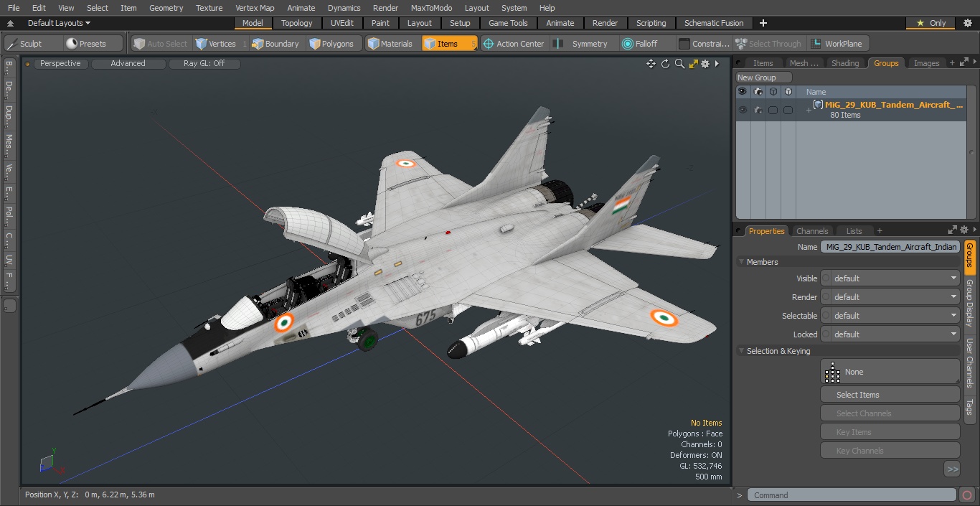
Task: Open the Action Center options
Action: (514, 44)
